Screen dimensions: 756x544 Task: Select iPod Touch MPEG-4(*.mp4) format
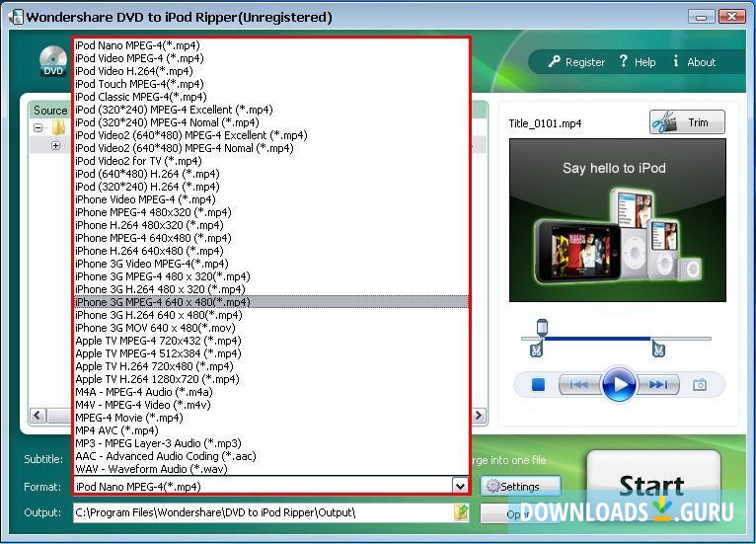pos(271,84)
